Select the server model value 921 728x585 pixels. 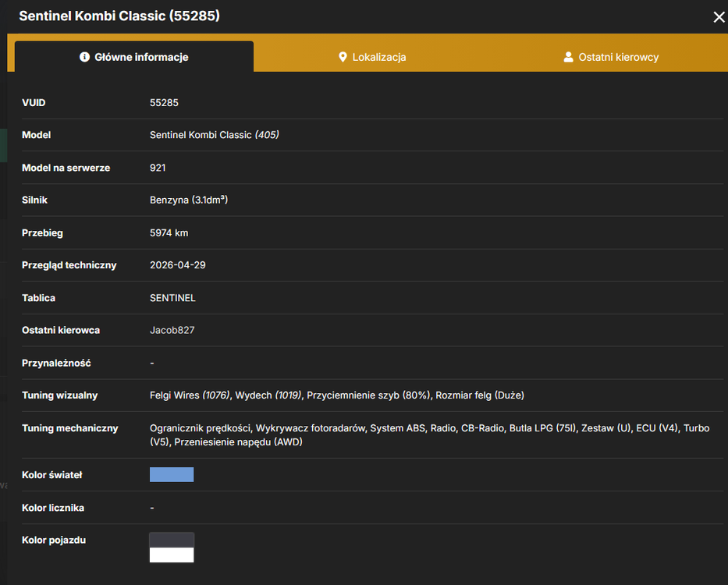tap(158, 168)
